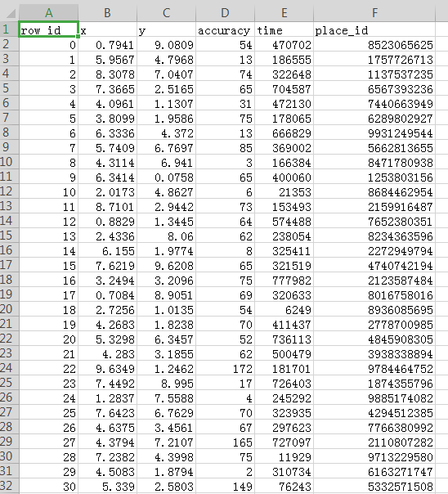This screenshot has width=448, height=494.
Task: Click cell with value 0.7941
Action: click(107, 44)
